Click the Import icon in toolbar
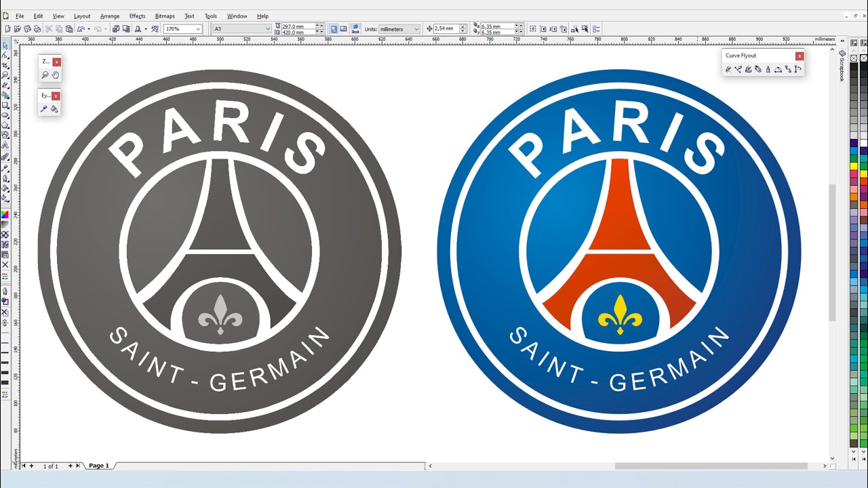This screenshot has height=488, width=868. (x=115, y=29)
